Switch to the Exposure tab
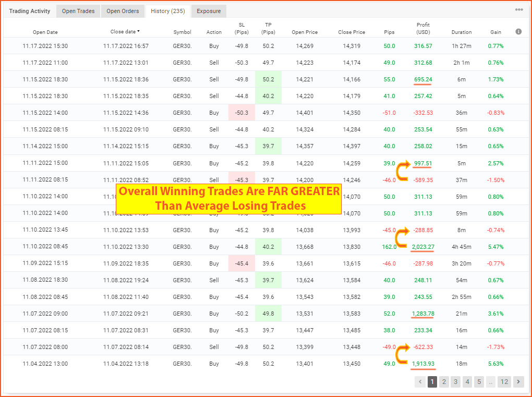532x397 pixels. click(x=208, y=11)
